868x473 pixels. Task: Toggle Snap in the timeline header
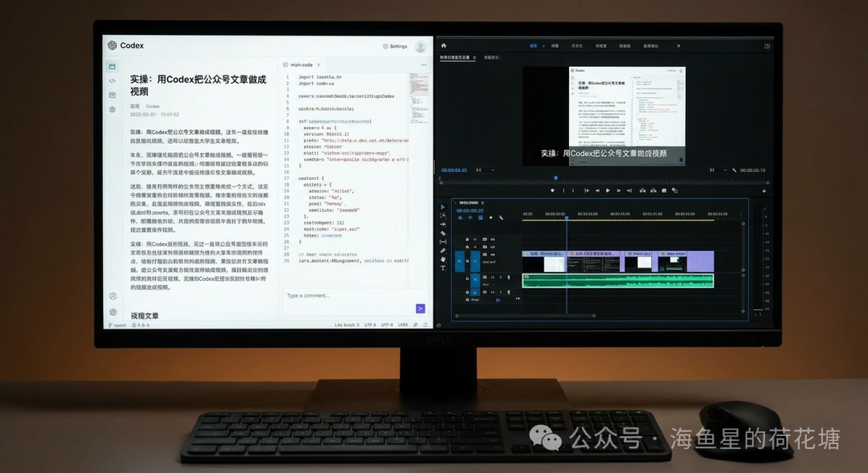tap(470, 218)
